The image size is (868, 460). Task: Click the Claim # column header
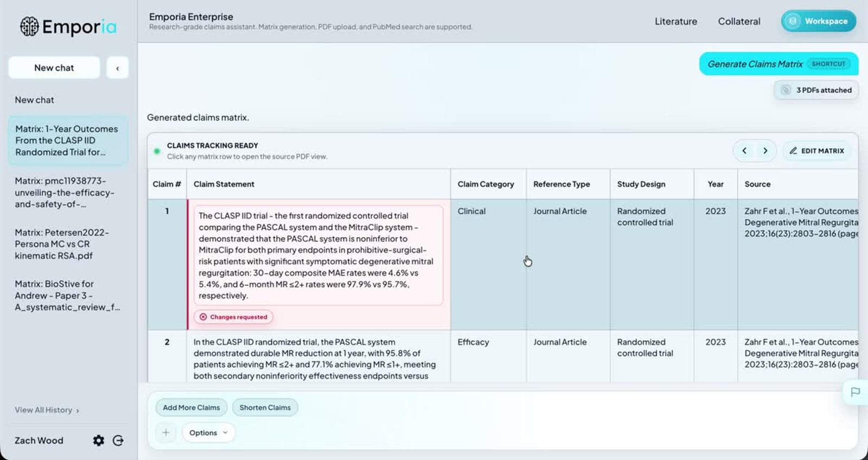pyautogui.click(x=167, y=184)
